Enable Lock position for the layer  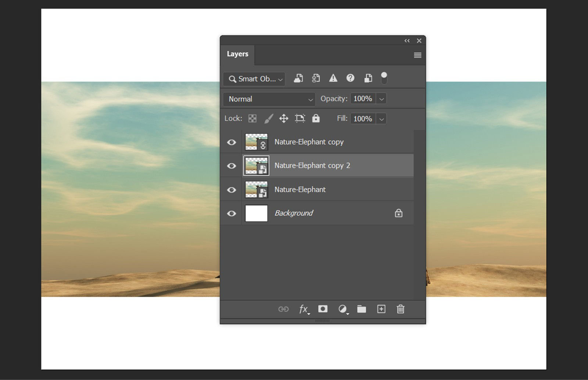pos(283,118)
